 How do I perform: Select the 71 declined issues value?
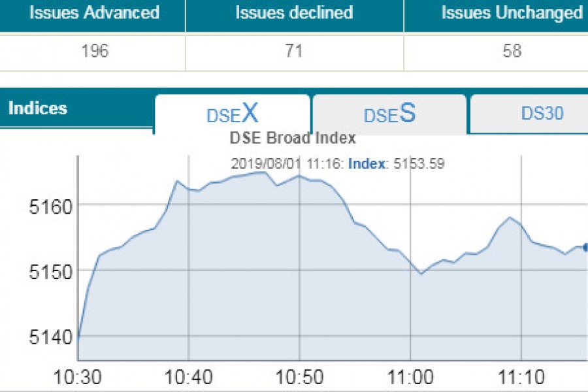coord(294,52)
